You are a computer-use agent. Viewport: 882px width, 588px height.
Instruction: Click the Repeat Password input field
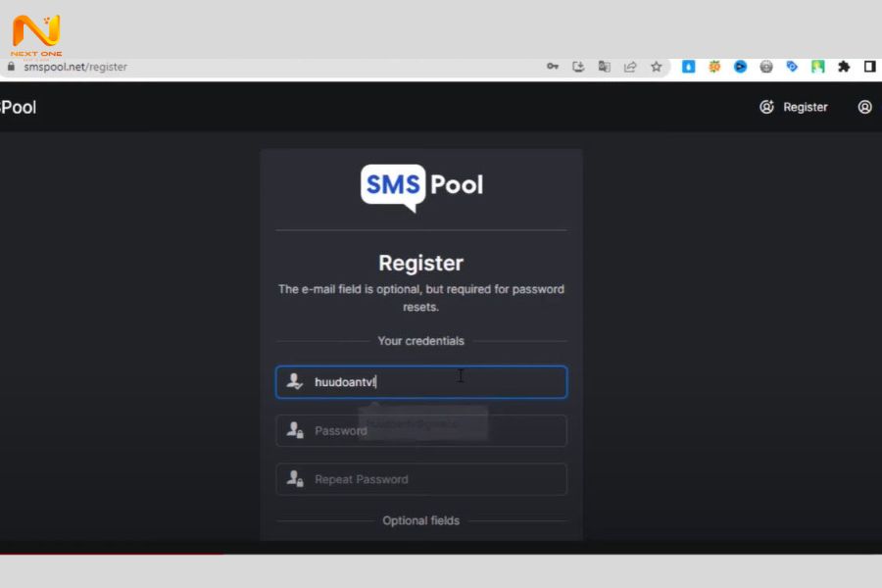(x=421, y=479)
